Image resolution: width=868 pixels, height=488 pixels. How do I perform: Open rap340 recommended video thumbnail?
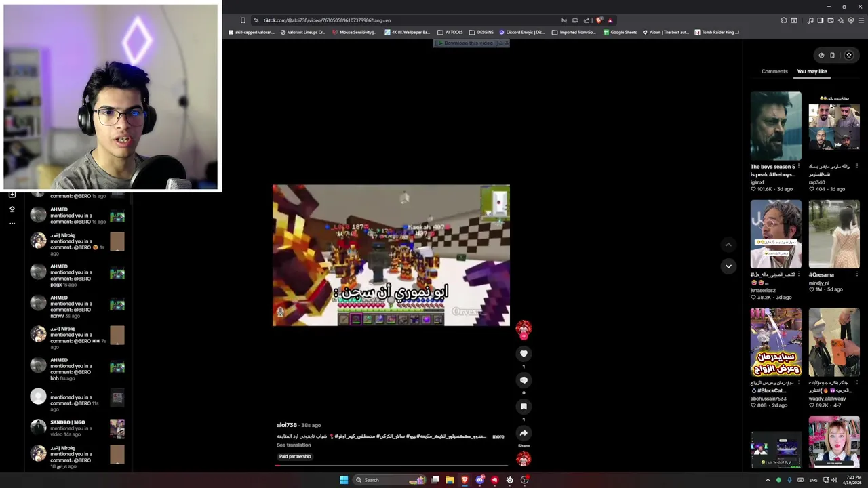[x=834, y=126]
